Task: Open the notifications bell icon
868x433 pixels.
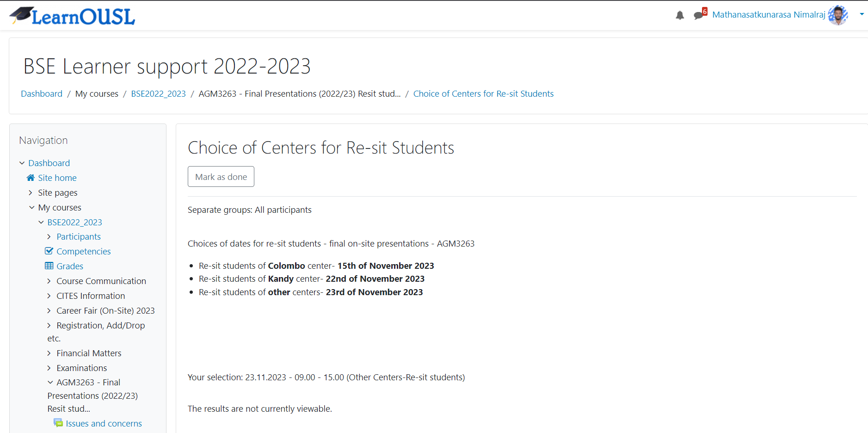Action: [x=679, y=15]
